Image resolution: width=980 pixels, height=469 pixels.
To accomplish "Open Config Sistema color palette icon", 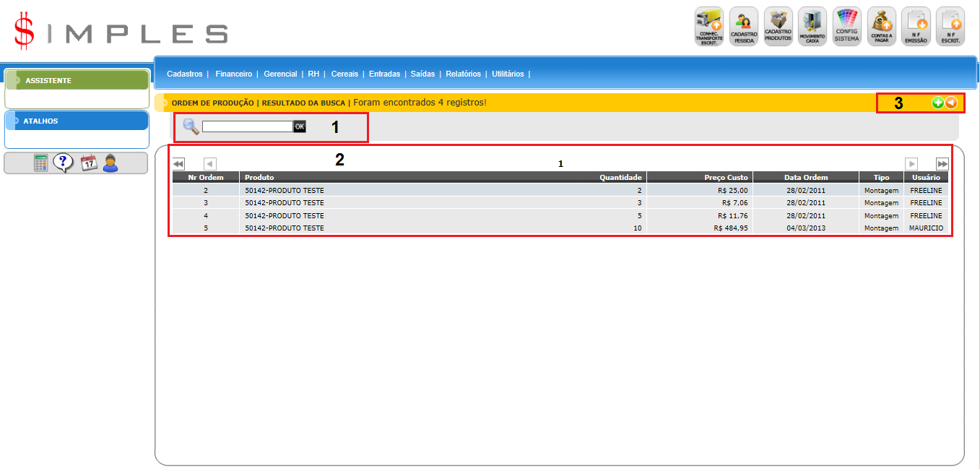I will coord(846,27).
